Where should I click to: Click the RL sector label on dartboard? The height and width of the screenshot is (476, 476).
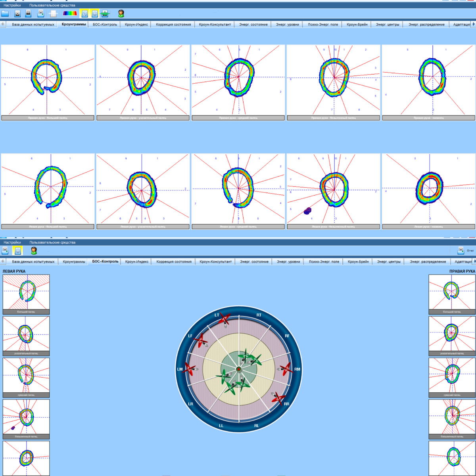257,426
